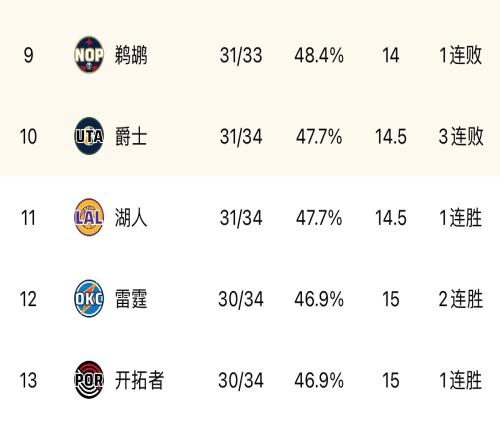Click rank number 13
Viewport: 500px width, 440px height.
[x=28, y=380]
